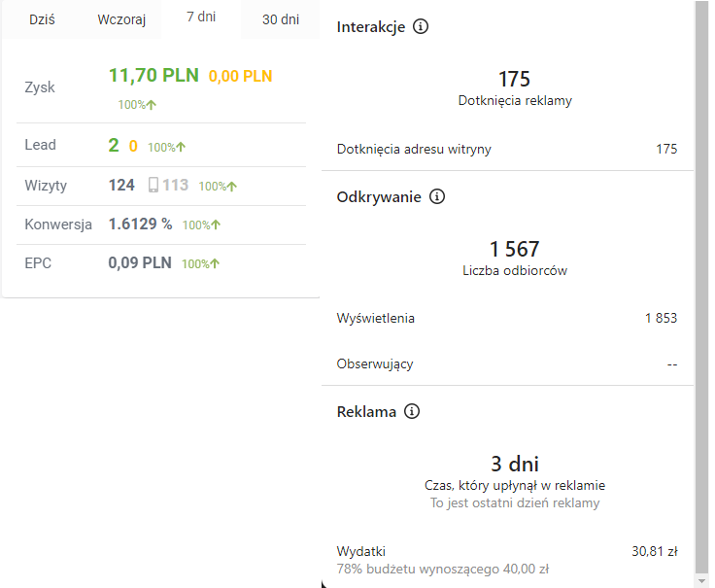
Task: Click the info icon beside Odkrywanie
Action: pyautogui.click(x=437, y=196)
